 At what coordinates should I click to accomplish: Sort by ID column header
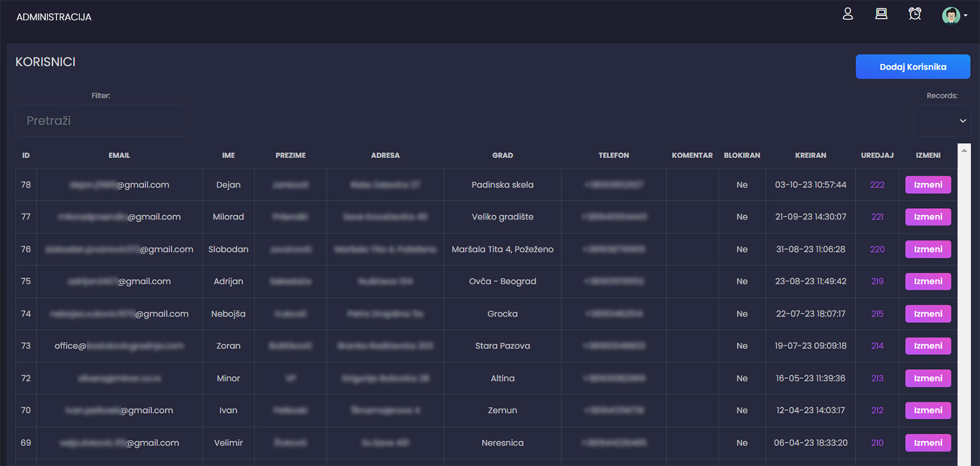(x=26, y=155)
